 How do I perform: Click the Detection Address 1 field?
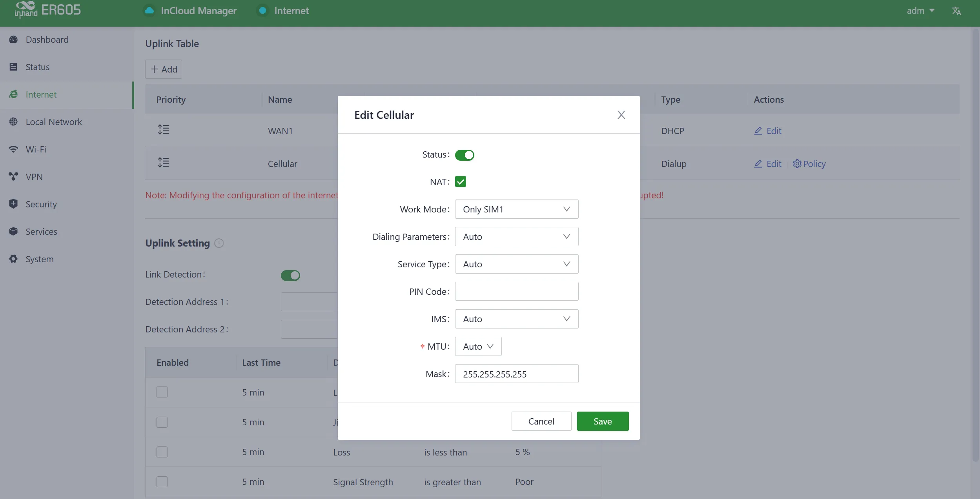[x=309, y=302]
